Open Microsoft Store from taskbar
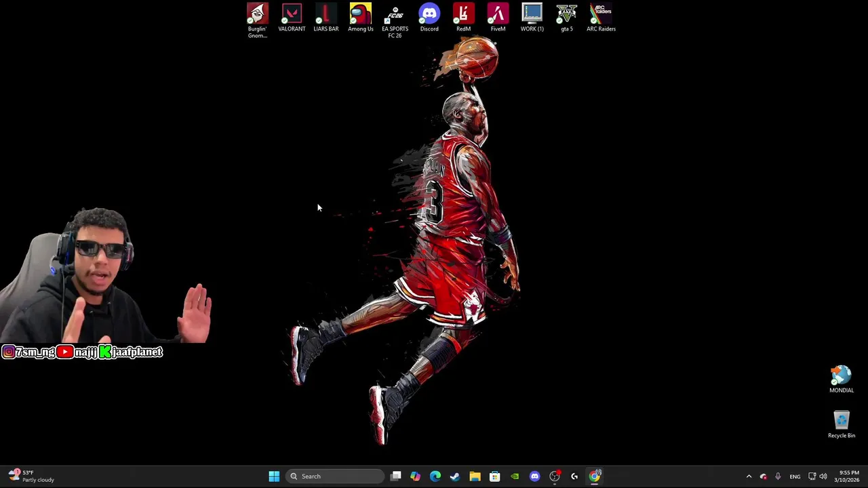 [x=495, y=476]
